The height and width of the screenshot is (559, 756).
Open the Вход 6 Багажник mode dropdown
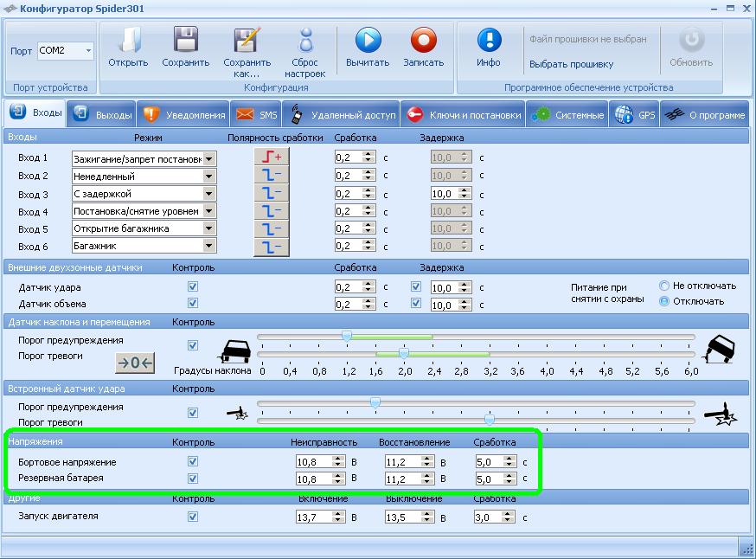pyautogui.click(x=208, y=247)
